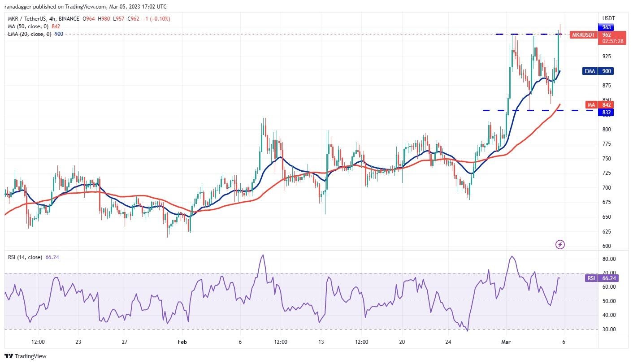Screen dimensions: 633x364
Task: Click the Feb marker on the time axis
Action: click(x=182, y=342)
